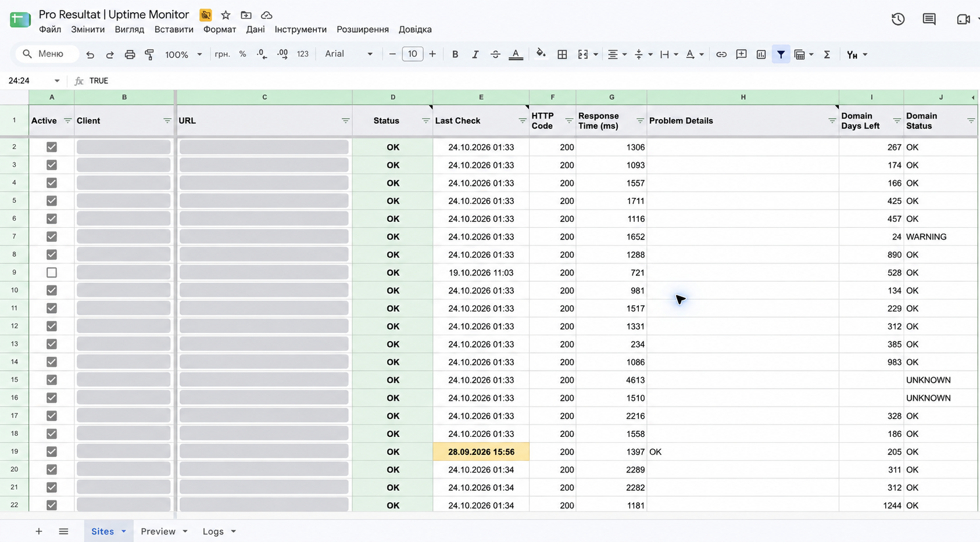This screenshot has width=980, height=542.
Task: Toggle Active checkbox in row 7
Action: (x=52, y=236)
